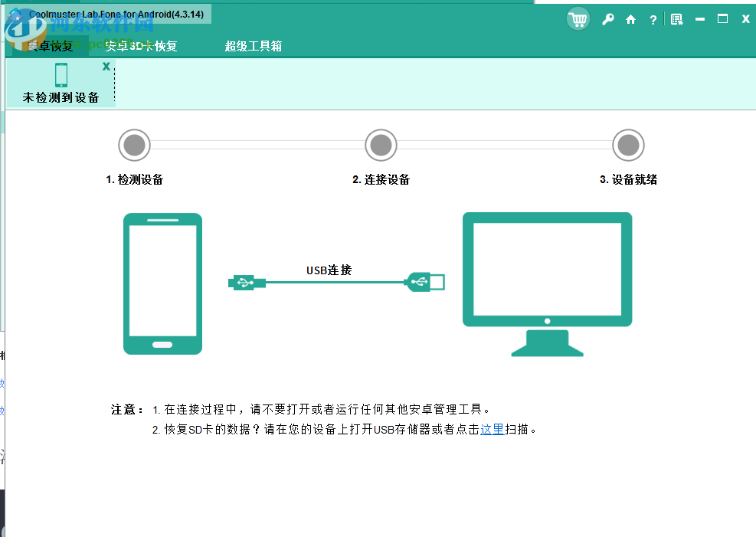Click the progress line between step circles
This screenshot has width=756, height=537.
[257, 146]
